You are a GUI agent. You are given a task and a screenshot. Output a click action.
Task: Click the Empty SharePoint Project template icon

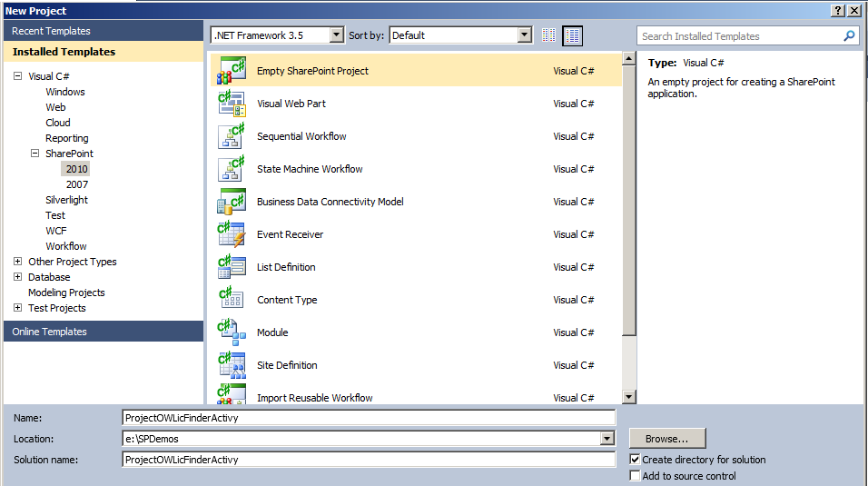(x=232, y=70)
